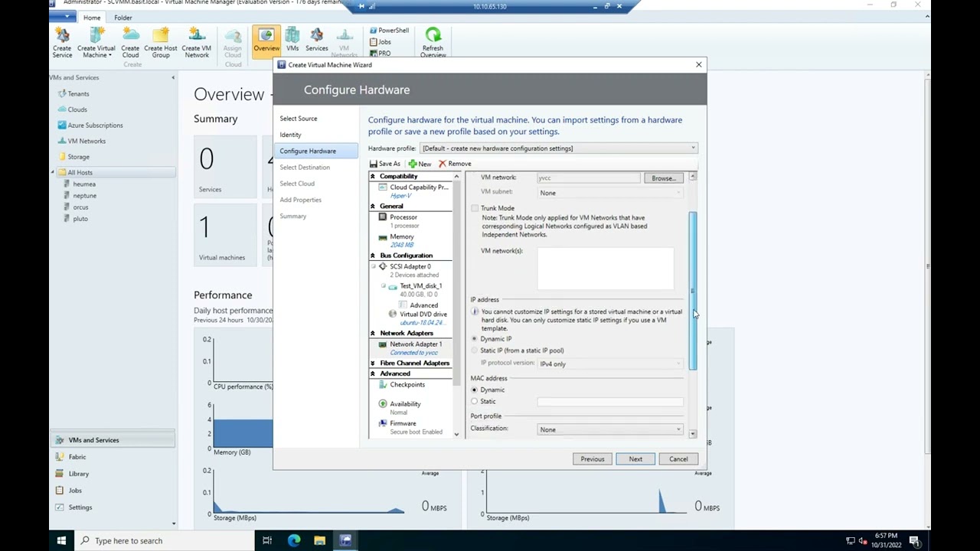980x551 pixels.
Task: Open File Explorer from the taskbar
Action: point(319,540)
